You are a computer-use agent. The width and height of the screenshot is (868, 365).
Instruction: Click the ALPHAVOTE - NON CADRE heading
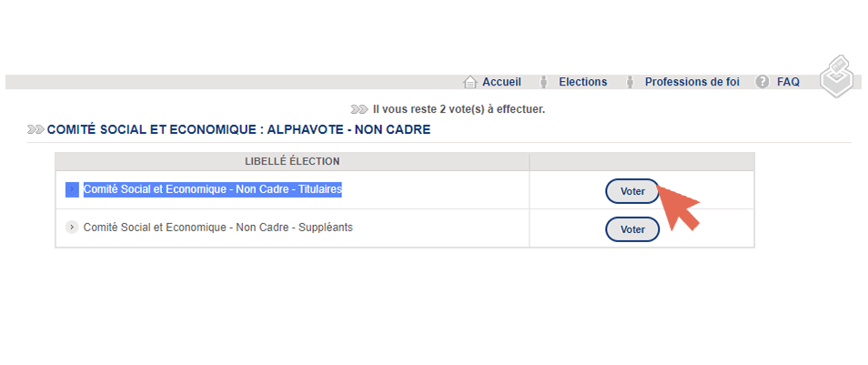click(348, 130)
